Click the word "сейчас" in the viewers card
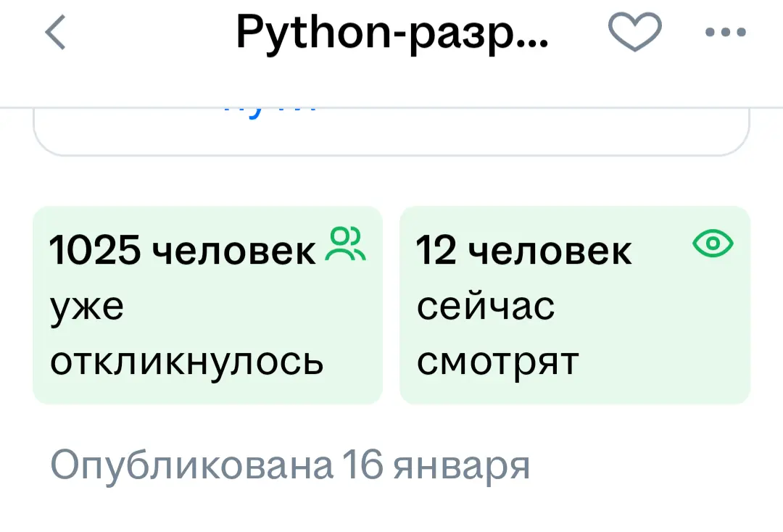Screen dimensions: 783x532 tap(486, 307)
